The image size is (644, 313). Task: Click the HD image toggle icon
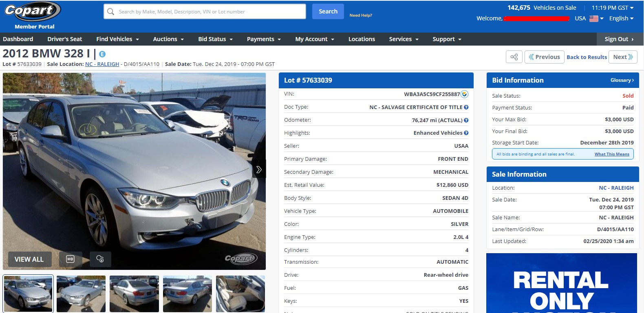click(x=71, y=259)
